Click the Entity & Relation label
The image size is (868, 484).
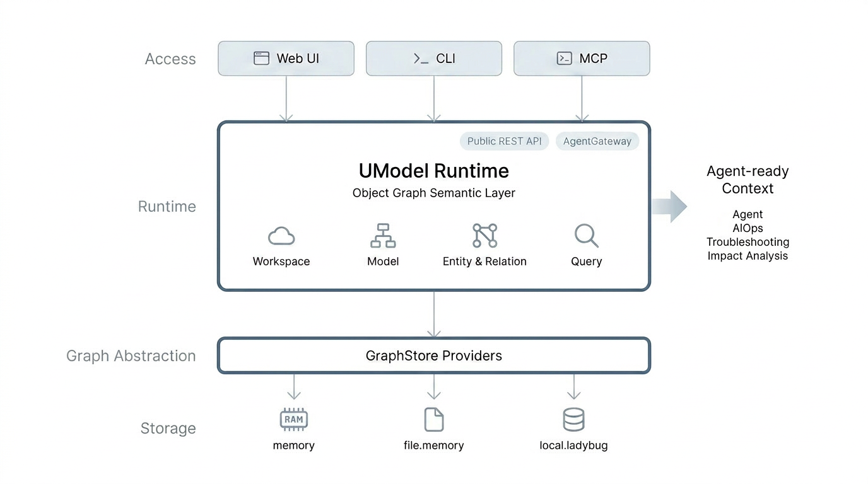pos(484,262)
